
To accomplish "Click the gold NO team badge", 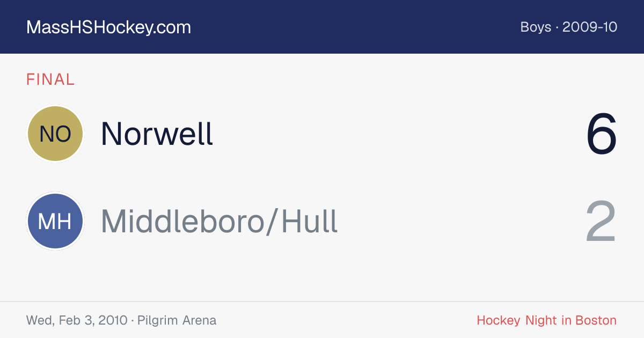I will 55,134.
